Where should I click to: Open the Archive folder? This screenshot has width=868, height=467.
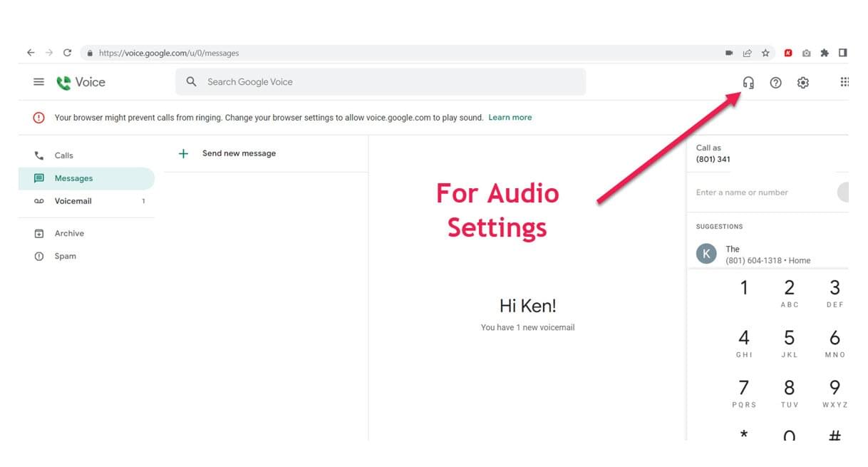click(x=69, y=233)
